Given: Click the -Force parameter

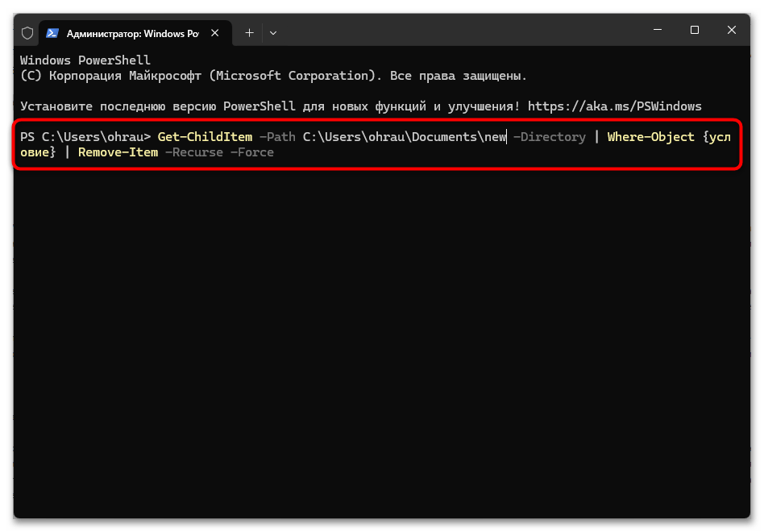Looking at the screenshot, I should (x=252, y=152).
